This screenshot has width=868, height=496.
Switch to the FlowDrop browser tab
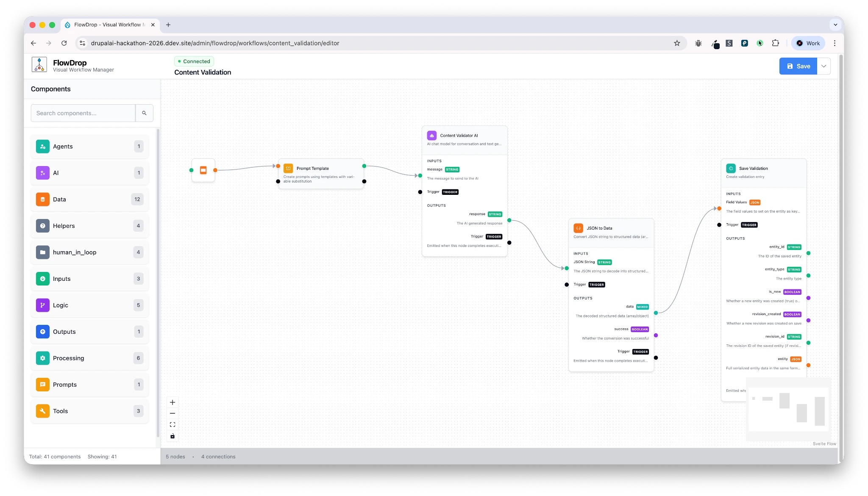[x=108, y=25]
